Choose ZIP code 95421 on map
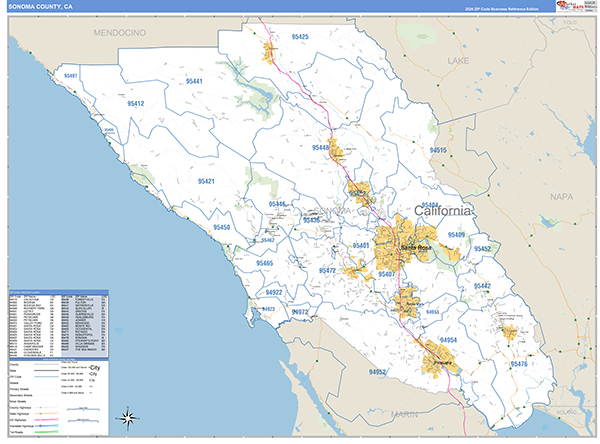 [206, 181]
